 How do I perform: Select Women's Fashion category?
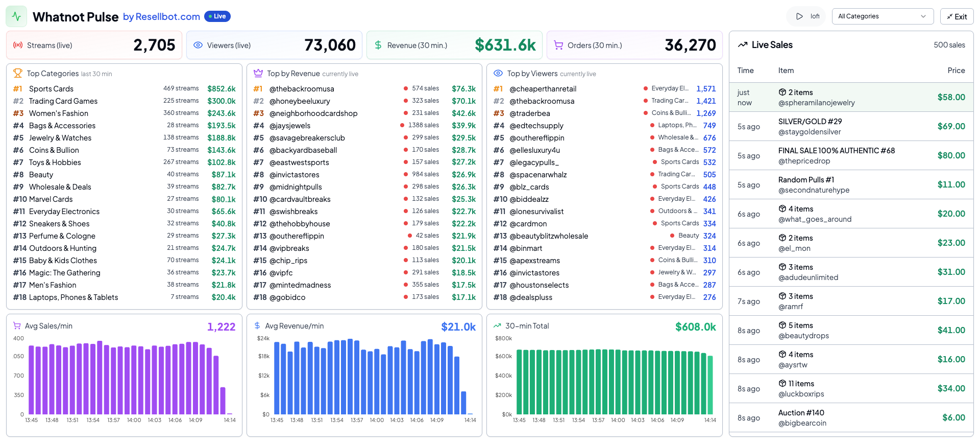click(x=124, y=113)
